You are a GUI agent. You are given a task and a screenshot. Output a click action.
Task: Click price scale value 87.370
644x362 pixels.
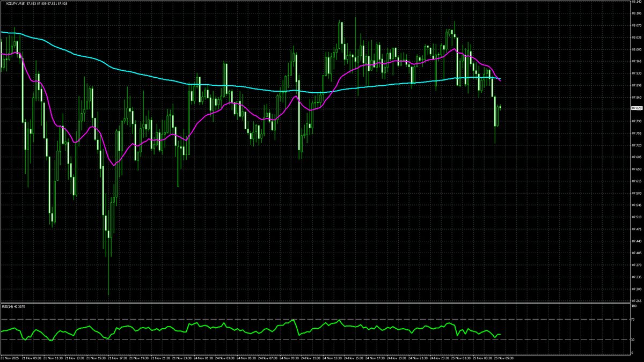tap(636, 264)
